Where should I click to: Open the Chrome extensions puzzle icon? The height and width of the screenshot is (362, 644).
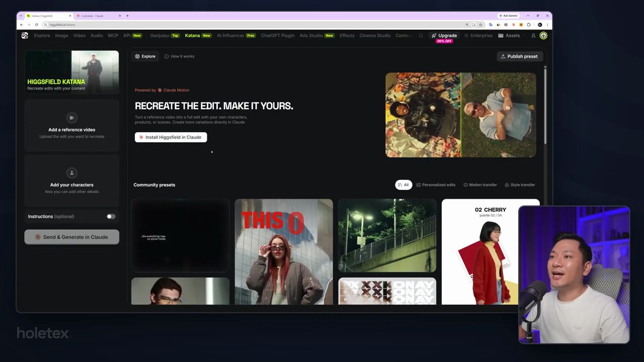(529, 25)
